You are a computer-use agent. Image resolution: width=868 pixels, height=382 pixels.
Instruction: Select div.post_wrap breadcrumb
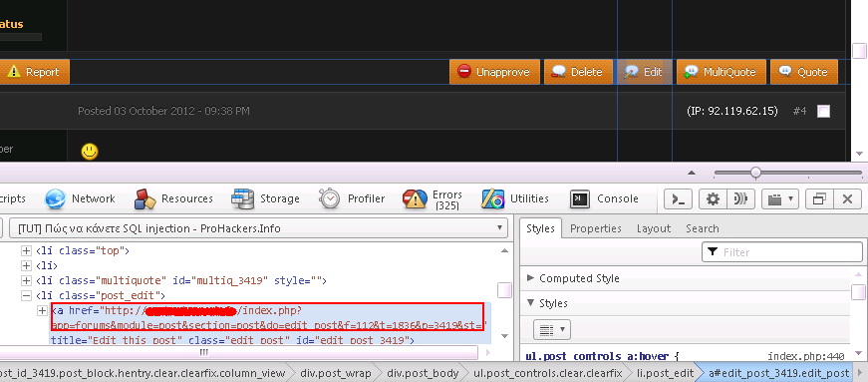click(336, 373)
